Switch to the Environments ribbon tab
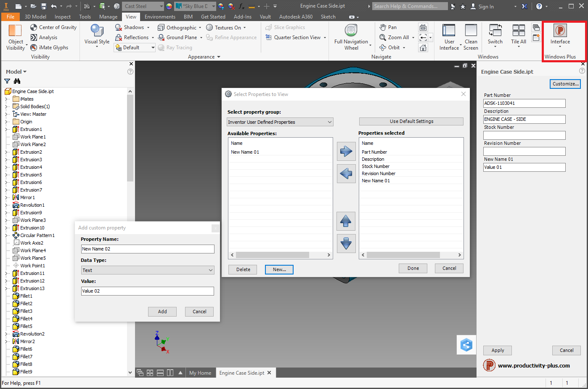The image size is (588, 389). pyautogui.click(x=160, y=17)
